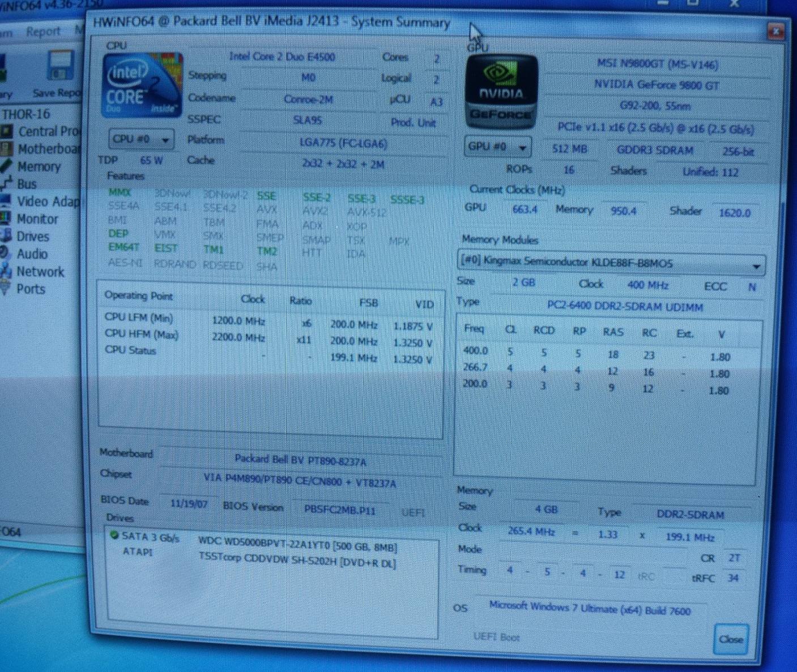The height and width of the screenshot is (672, 797).
Task: Open the GPU #0 selector dropdown
Action: (x=498, y=147)
